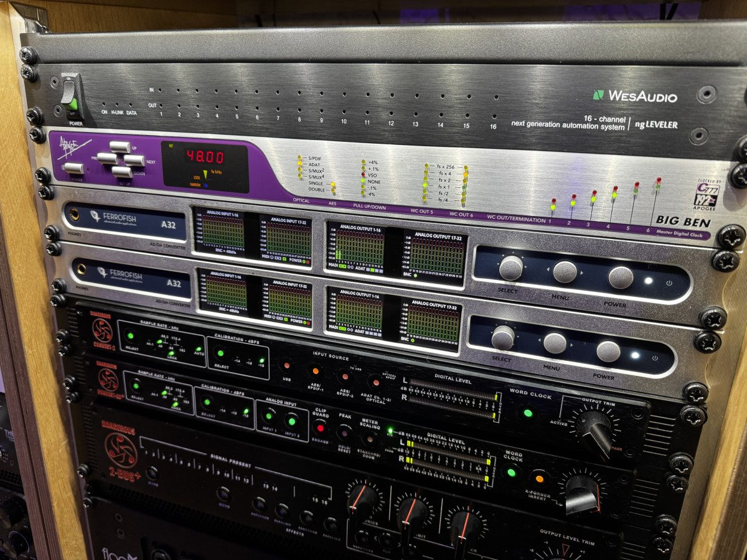The height and width of the screenshot is (560, 747).
Task: Select the AES/SPDIF-1 input source button
Action: point(315,371)
